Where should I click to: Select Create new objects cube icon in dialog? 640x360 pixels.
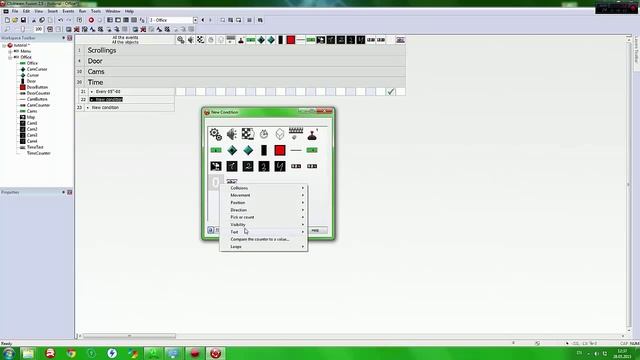tap(280, 134)
